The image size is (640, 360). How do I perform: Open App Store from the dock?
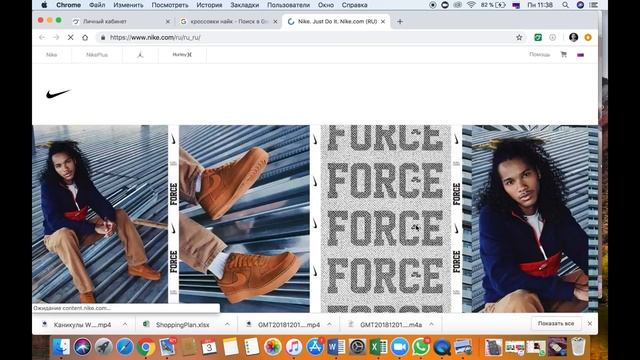(x=315, y=347)
